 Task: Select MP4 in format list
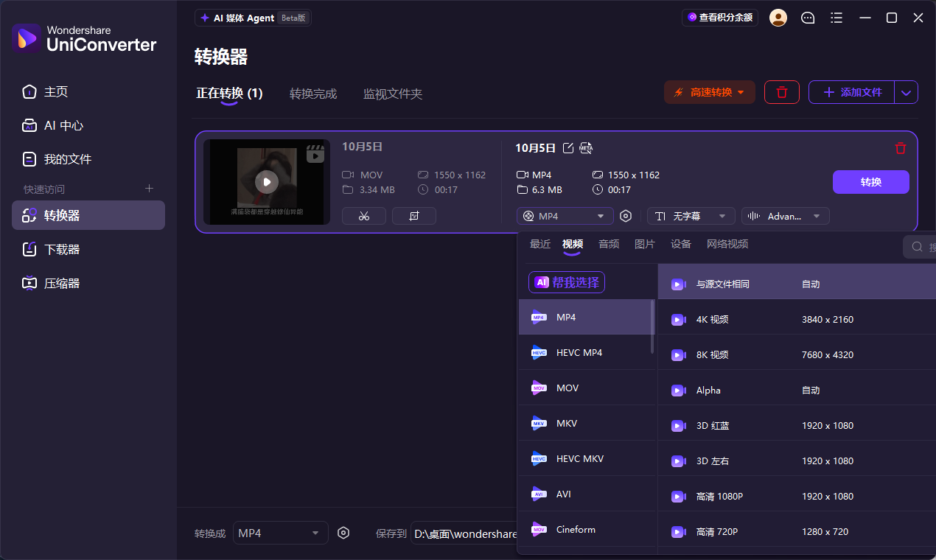pos(585,317)
